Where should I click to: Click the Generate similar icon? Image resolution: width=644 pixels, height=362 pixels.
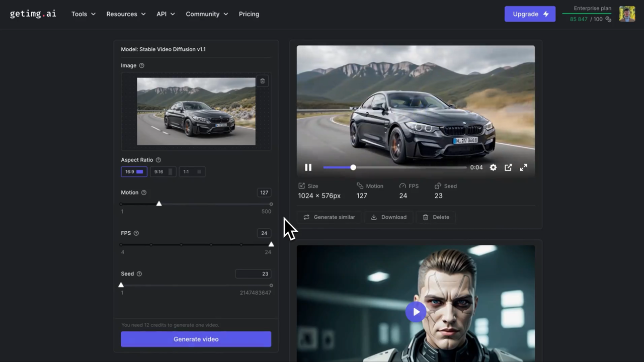(306, 217)
